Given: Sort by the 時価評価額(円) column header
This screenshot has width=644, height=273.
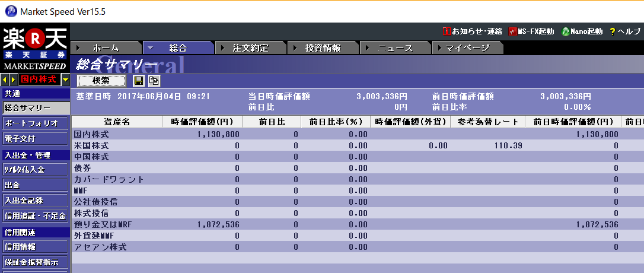Looking at the screenshot, I should (x=202, y=122).
